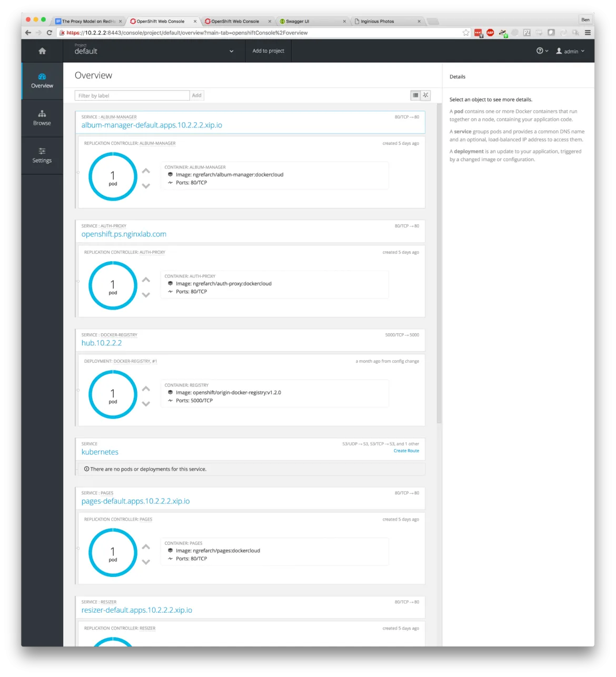
Task: Click the Filter by label input field
Action: [131, 95]
